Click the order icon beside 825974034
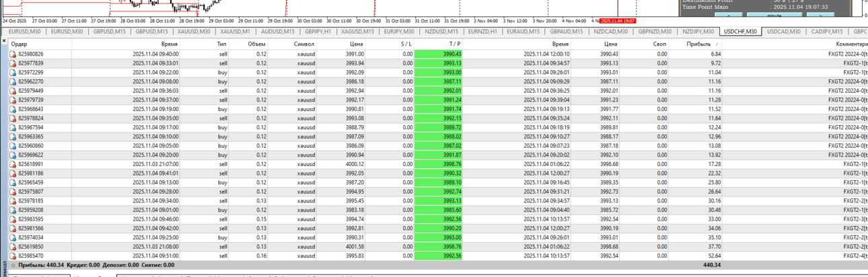Image resolution: width=868 pixels, height=277 pixels. 13,237
